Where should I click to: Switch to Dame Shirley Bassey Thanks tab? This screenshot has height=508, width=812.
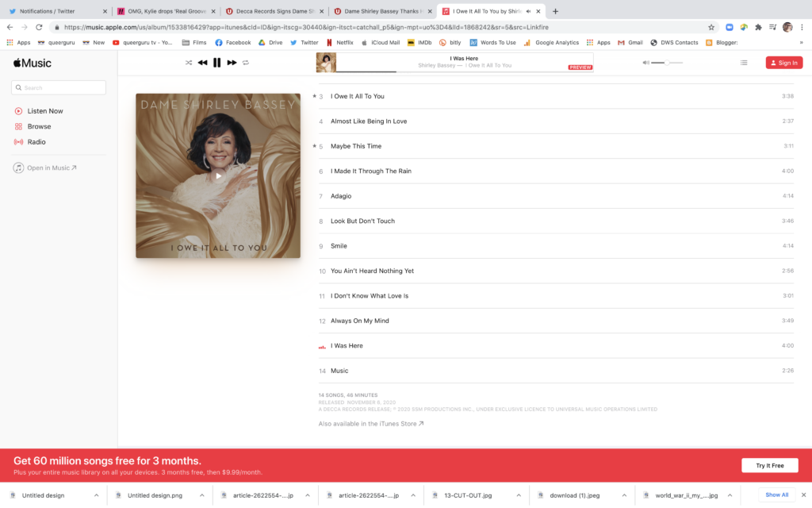point(383,11)
